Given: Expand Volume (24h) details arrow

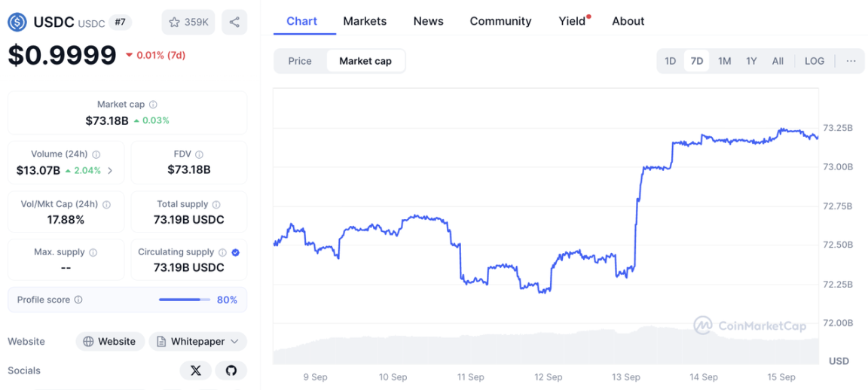Looking at the screenshot, I should click(110, 171).
